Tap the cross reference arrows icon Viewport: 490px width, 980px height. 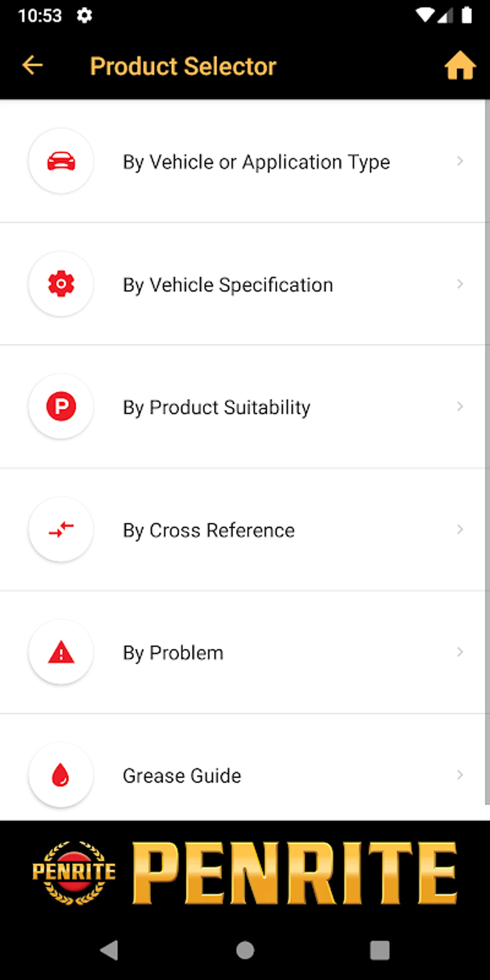(x=61, y=529)
